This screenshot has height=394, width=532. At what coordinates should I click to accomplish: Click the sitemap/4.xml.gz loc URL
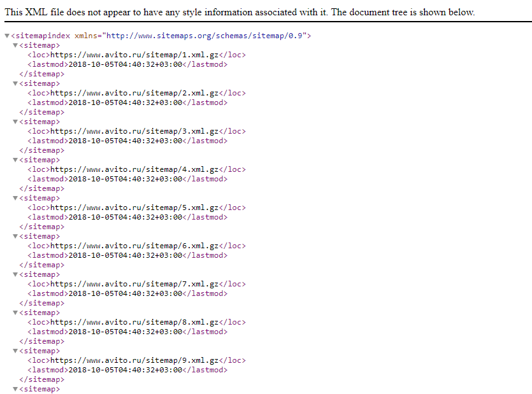click(x=134, y=169)
